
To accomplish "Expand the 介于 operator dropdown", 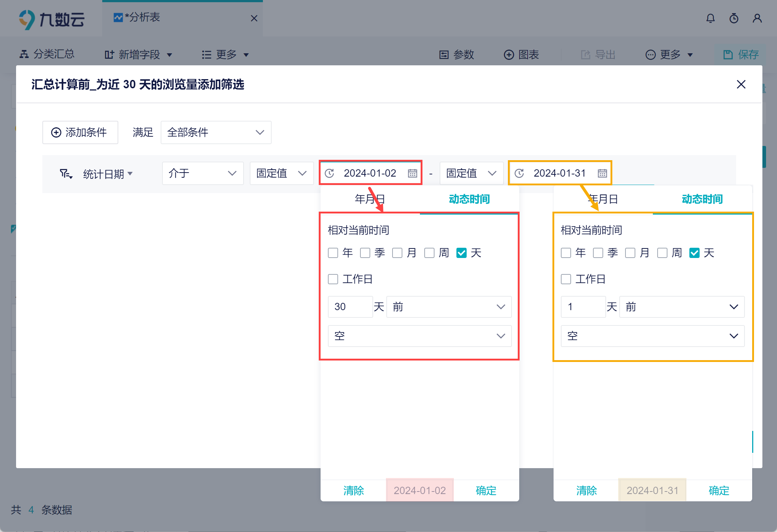I will click(203, 173).
